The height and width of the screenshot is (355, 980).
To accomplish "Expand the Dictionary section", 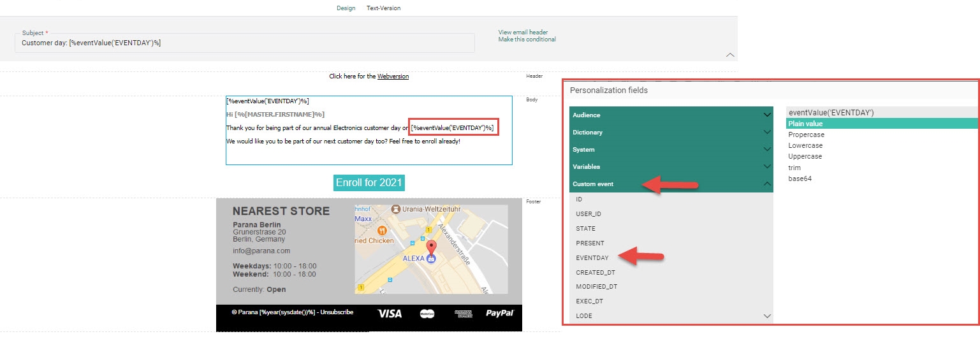I will tap(671, 133).
